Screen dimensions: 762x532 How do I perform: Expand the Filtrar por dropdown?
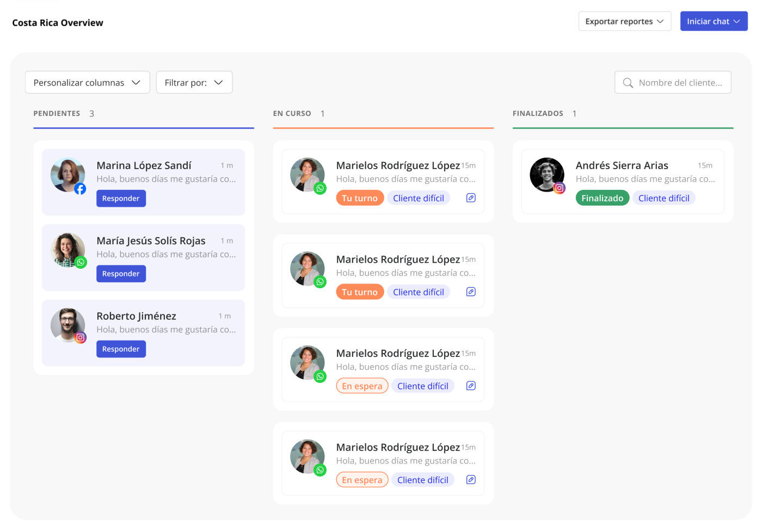194,83
